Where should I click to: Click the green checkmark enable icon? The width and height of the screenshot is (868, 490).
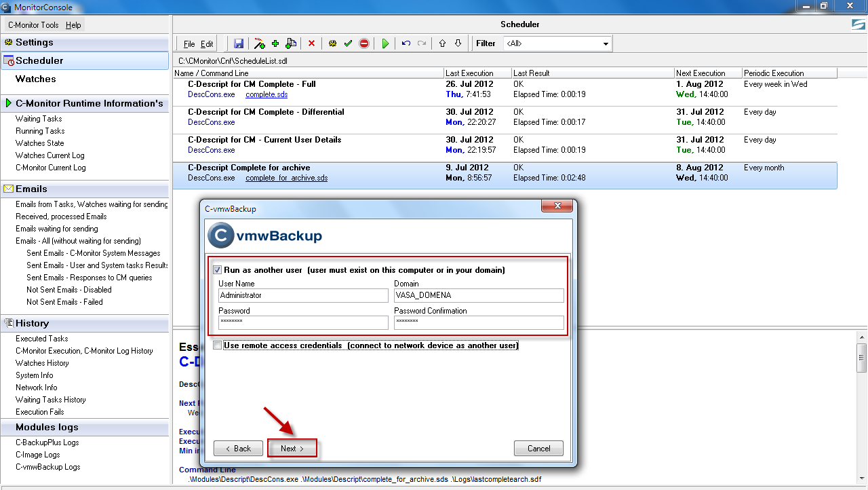[x=348, y=43]
